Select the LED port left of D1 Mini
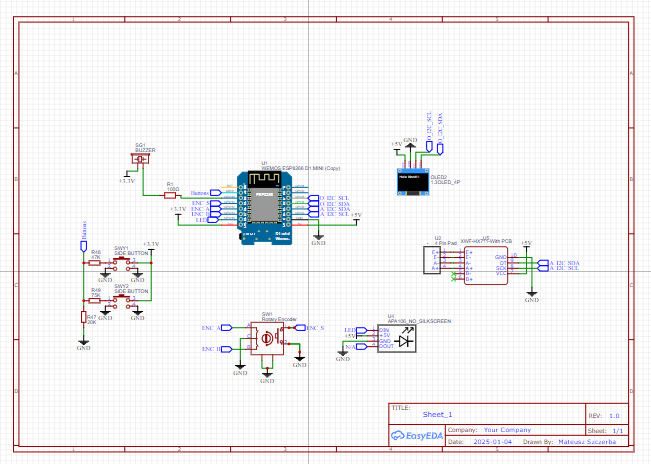 tap(213, 220)
